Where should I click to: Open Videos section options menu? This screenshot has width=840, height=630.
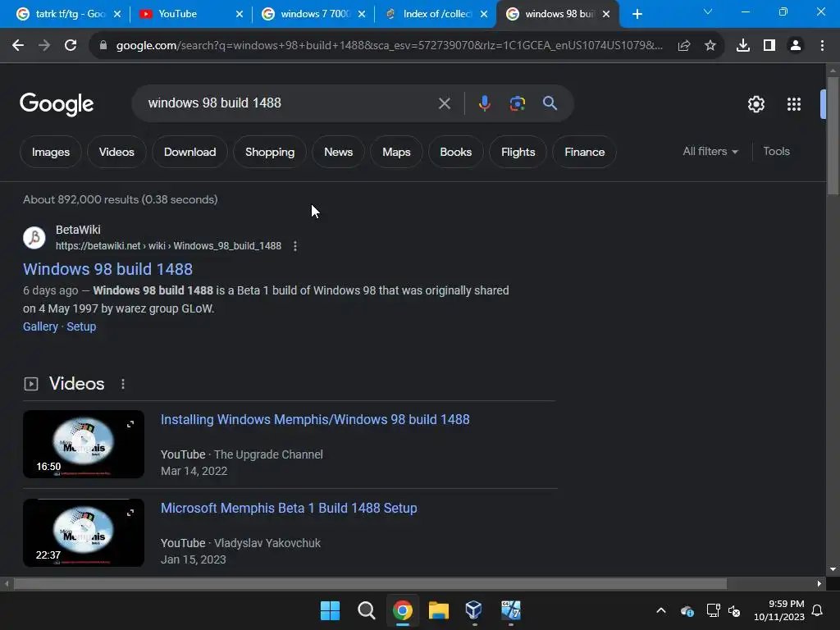tap(123, 384)
